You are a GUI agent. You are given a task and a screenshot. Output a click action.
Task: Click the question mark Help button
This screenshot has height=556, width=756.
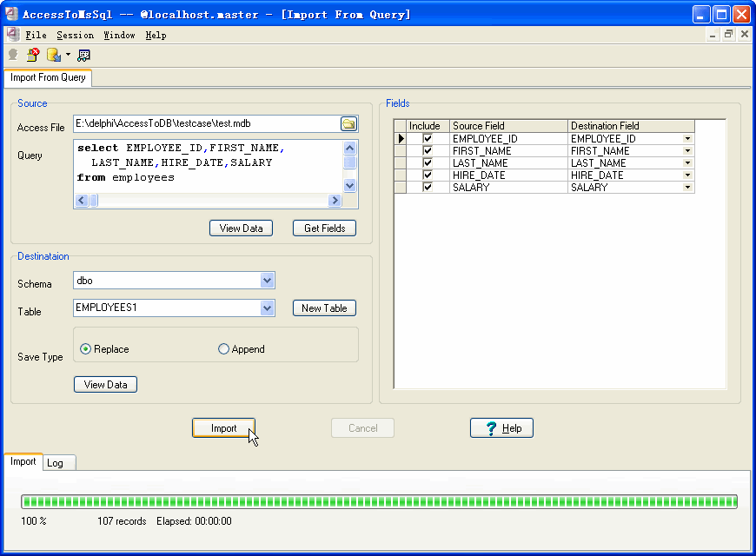click(x=501, y=427)
